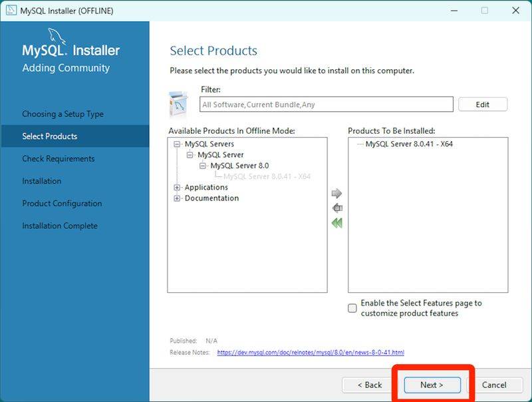532x402 pixels.
Task: Go to the Installation step
Action: [x=42, y=181]
